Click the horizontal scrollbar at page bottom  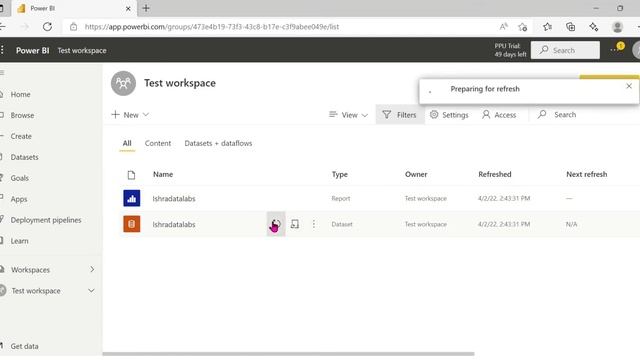(288, 354)
